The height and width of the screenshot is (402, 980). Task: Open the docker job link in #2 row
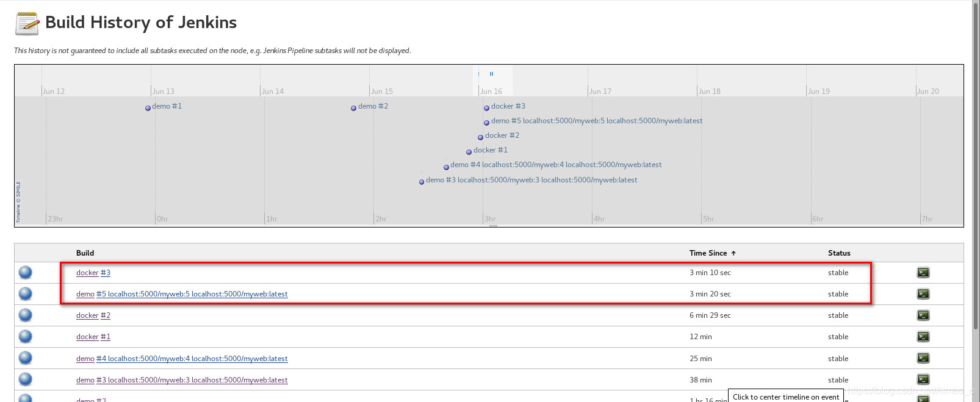tap(87, 315)
